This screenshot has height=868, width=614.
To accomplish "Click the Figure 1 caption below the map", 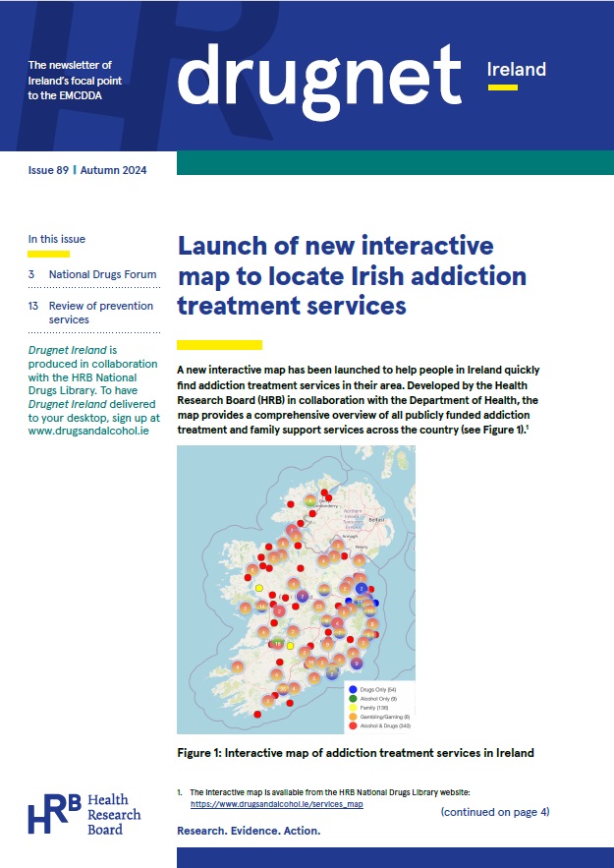I will pos(355,753).
